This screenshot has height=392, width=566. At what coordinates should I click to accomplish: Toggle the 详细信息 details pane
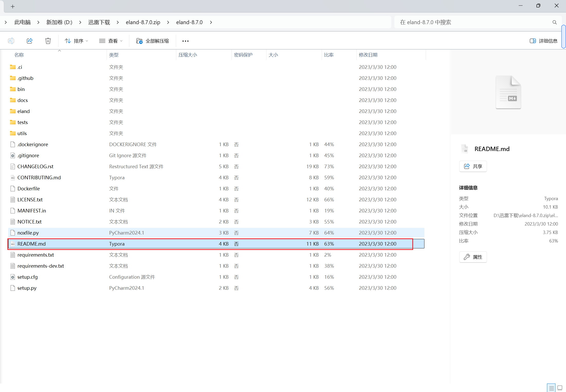[x=543, y=41]
